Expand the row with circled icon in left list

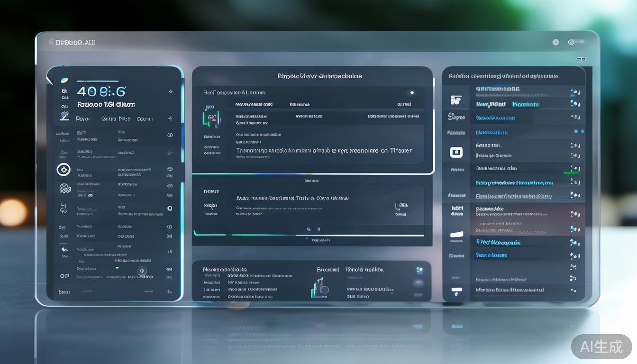[170, 135]
